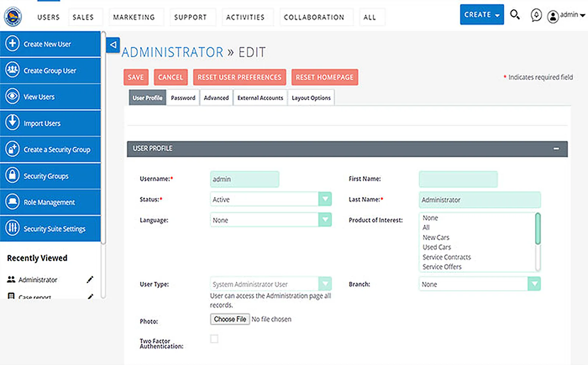Click the admin user avatar icon

[553, 17]
